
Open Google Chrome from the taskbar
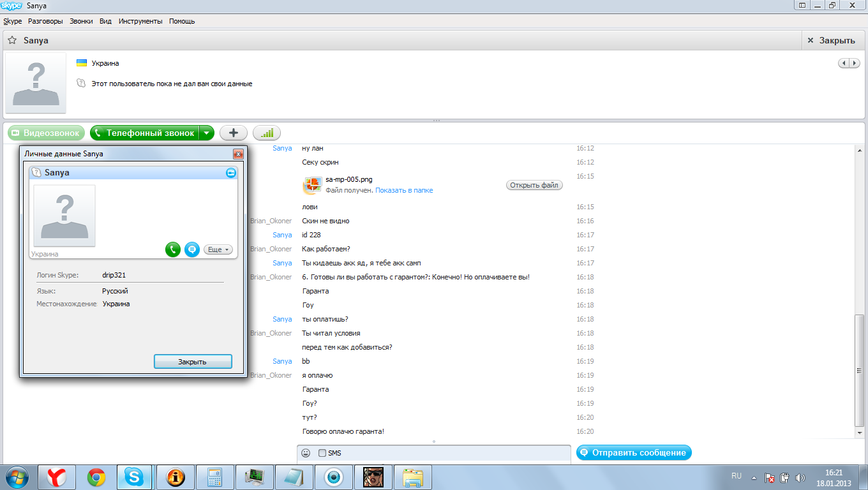pos(96,477)
